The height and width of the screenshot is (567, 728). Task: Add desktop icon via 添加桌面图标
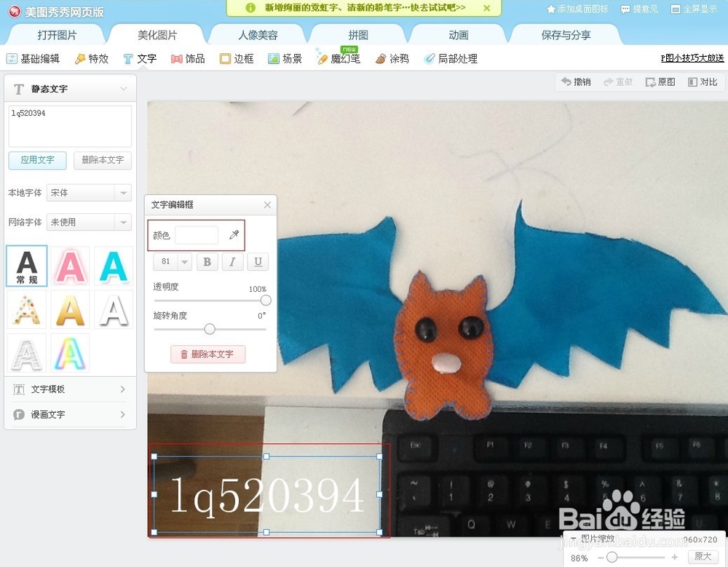point(577,9)
